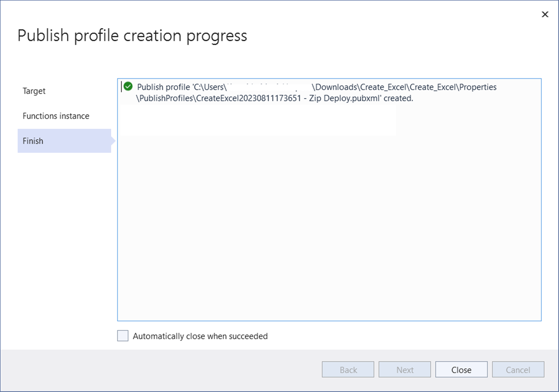This screenshot has width=559, height=392.
Task: Click the Cancel button
Action: (518, 370)
